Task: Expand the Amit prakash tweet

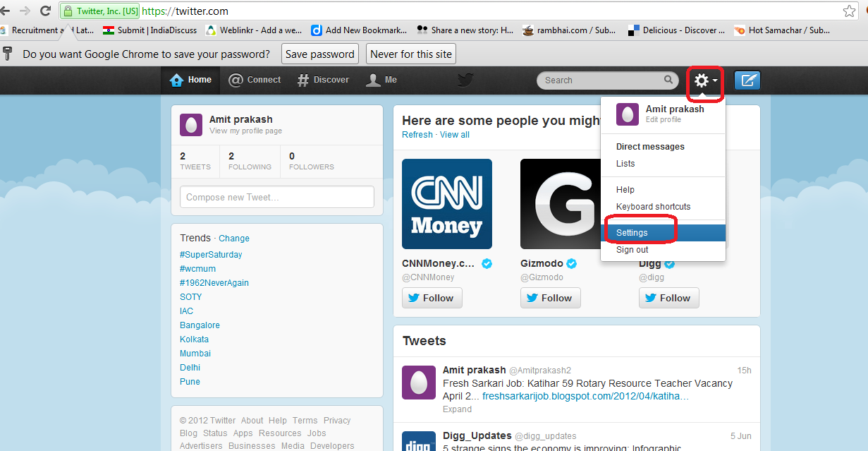Action: [457, 409]
